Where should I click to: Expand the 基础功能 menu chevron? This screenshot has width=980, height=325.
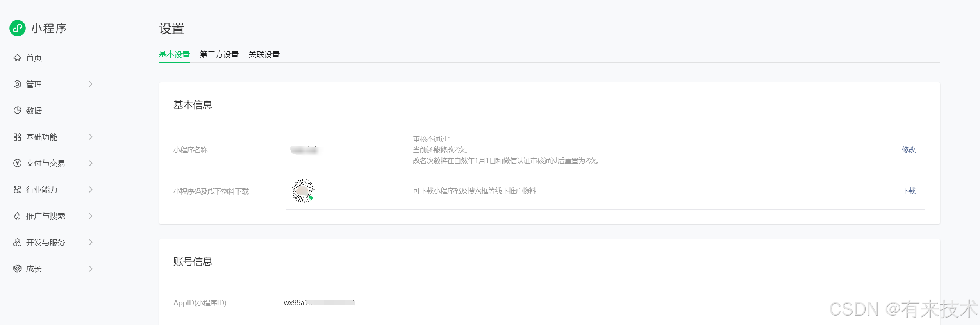(91, 137)
